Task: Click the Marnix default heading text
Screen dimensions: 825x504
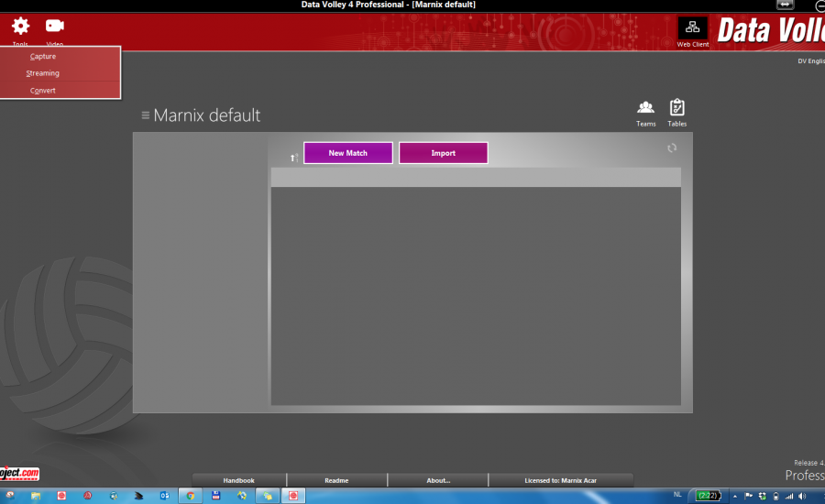Action: pos(207,115)
